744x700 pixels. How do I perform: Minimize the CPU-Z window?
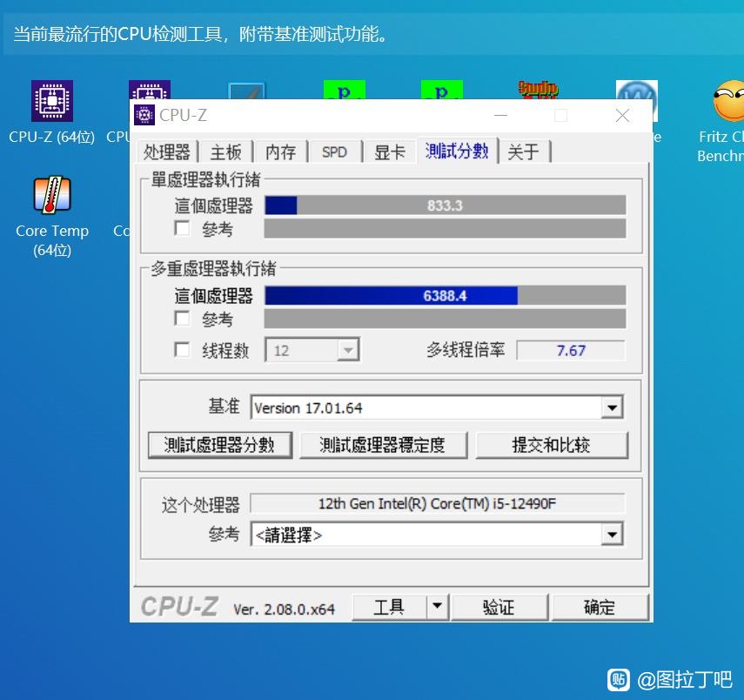point(500,116)
